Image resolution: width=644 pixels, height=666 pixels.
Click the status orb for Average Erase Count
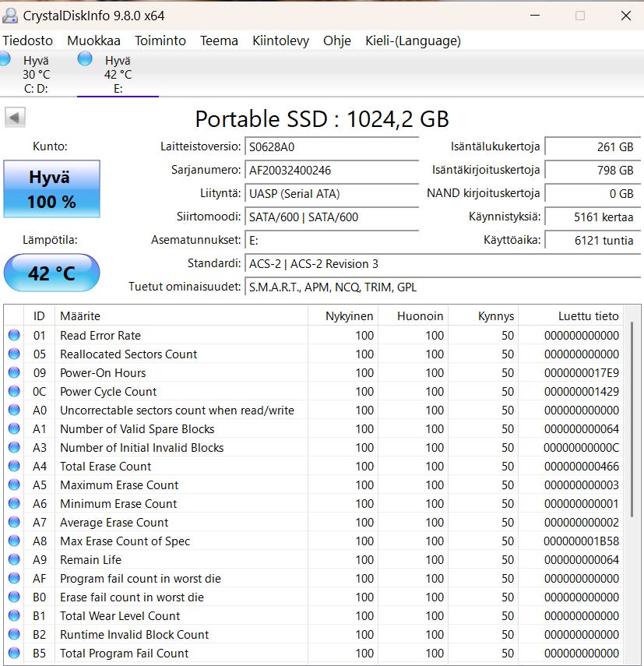pyautogui.click(x=14, y=522)
